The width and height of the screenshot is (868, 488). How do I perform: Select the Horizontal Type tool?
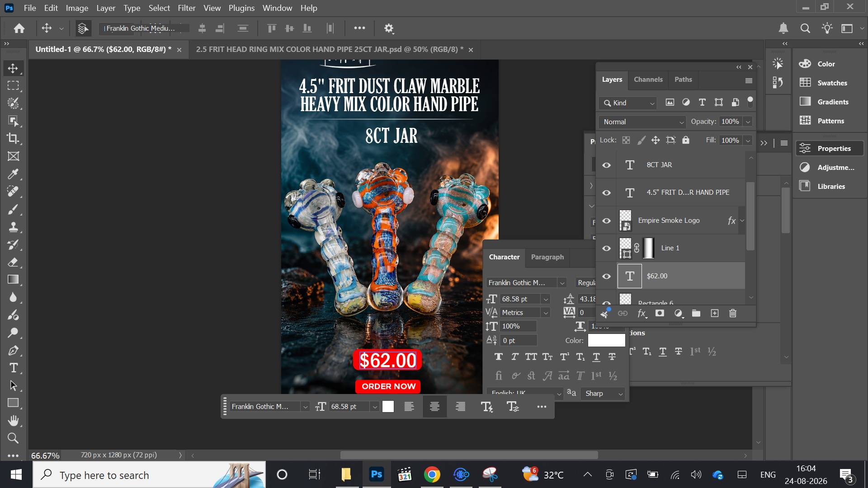click(13, 368)
